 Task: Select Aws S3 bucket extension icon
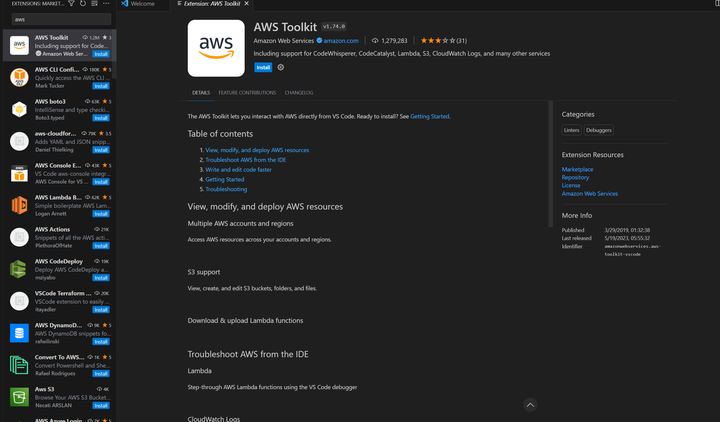pyautogui.click(x=19, y=397)
